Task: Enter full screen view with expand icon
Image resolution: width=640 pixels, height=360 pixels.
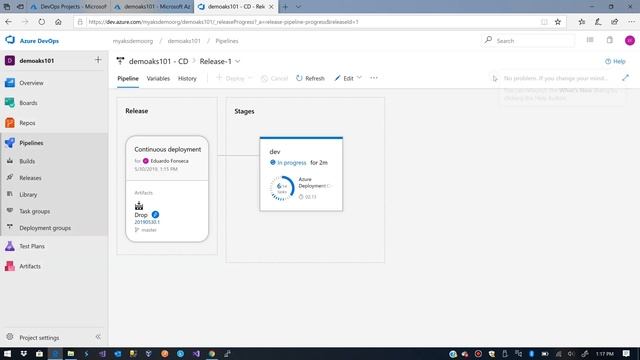Action: (x=625, y=78)
